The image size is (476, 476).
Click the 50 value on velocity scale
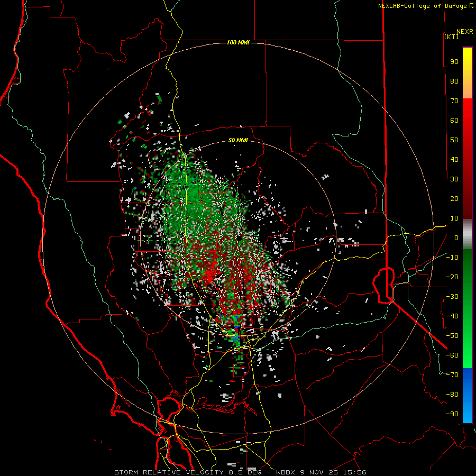pos(454,140)
